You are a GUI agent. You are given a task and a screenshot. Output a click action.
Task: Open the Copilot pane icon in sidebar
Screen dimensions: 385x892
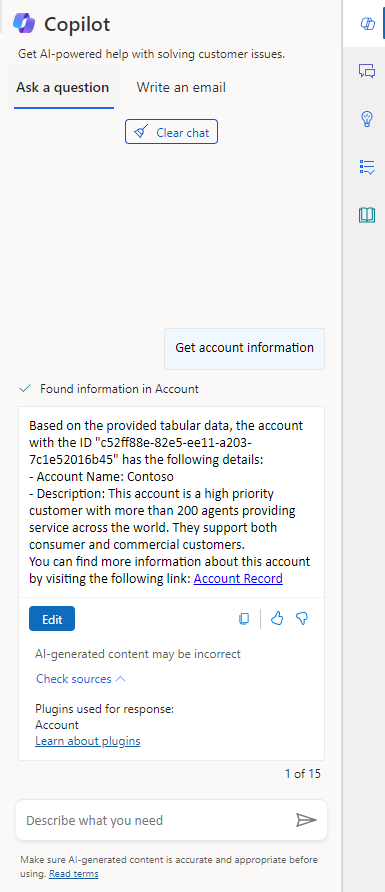click(368, 23)
